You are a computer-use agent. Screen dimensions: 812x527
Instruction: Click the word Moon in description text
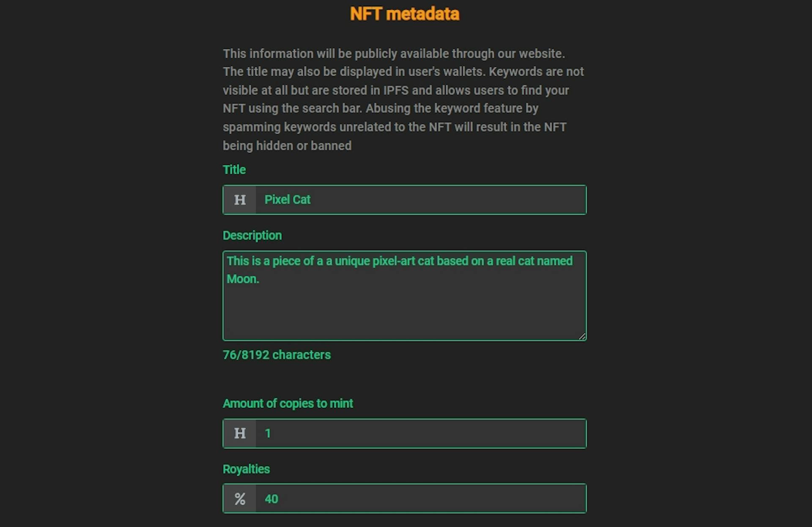(241, 279)
